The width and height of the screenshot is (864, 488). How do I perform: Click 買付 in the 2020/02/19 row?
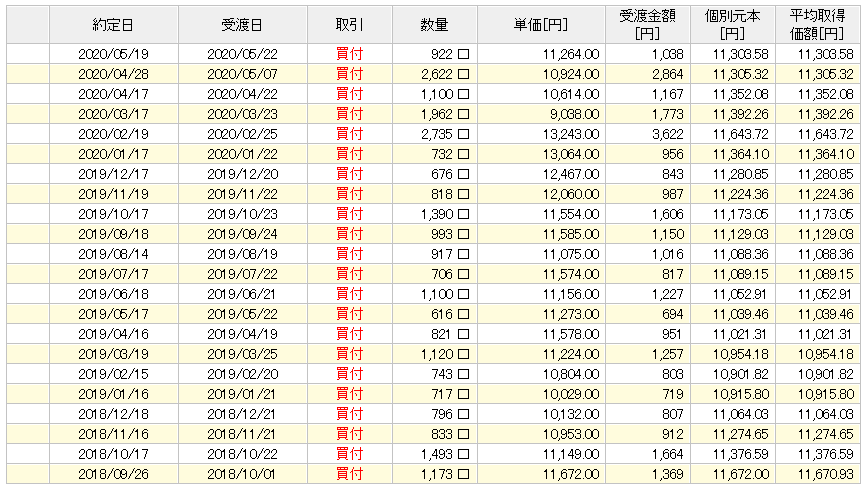pos(349,134)
